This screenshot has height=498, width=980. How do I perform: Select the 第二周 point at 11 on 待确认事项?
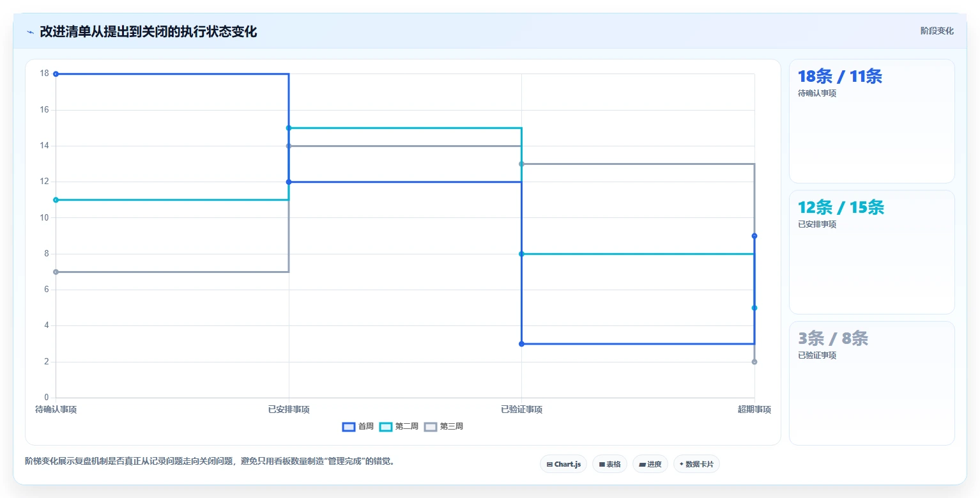[56, 200]
